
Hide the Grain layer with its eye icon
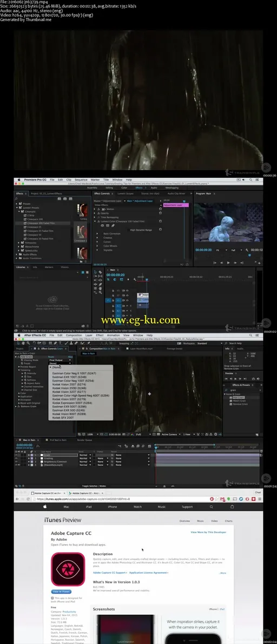coord(16,455)
